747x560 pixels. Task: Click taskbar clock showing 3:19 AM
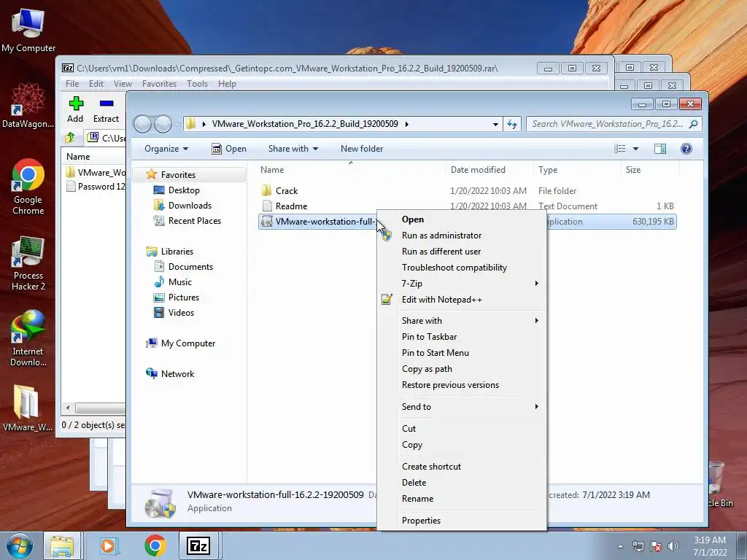pos(710,546)
